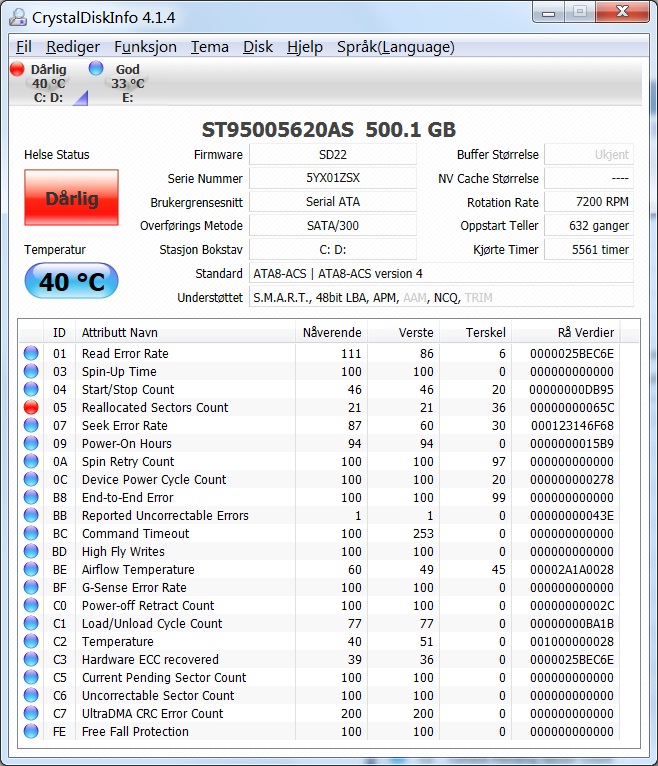This screenshot has width=658, height=766.
Task: Click the status icon for C2 Temperature
Action: (31, 641)
